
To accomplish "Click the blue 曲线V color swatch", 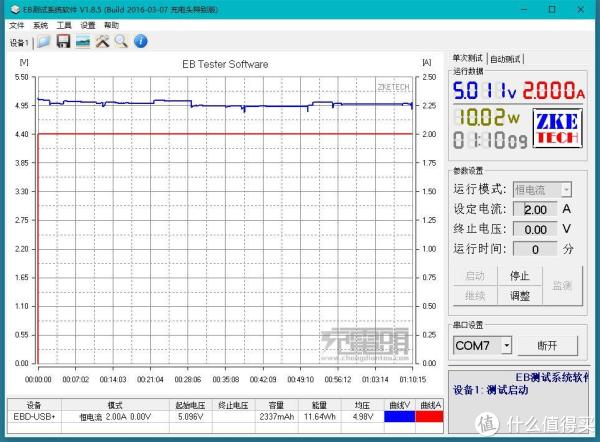I will coord(399,416).
